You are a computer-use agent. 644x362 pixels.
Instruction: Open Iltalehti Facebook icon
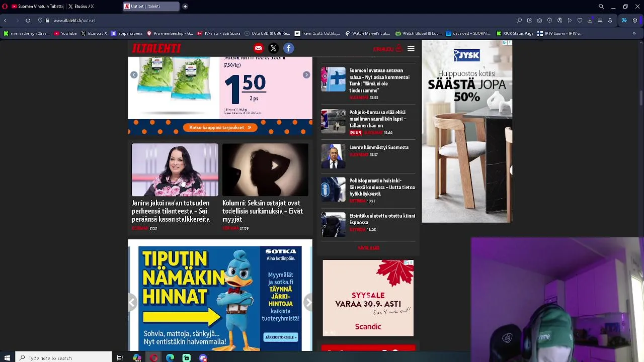tap(288, 48)
